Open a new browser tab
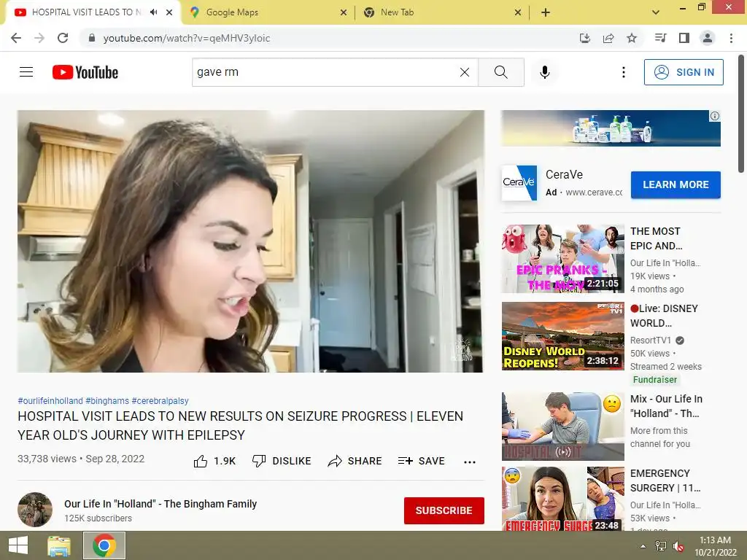747x560 pixels. pyautogui.click(x=546, y=12)
